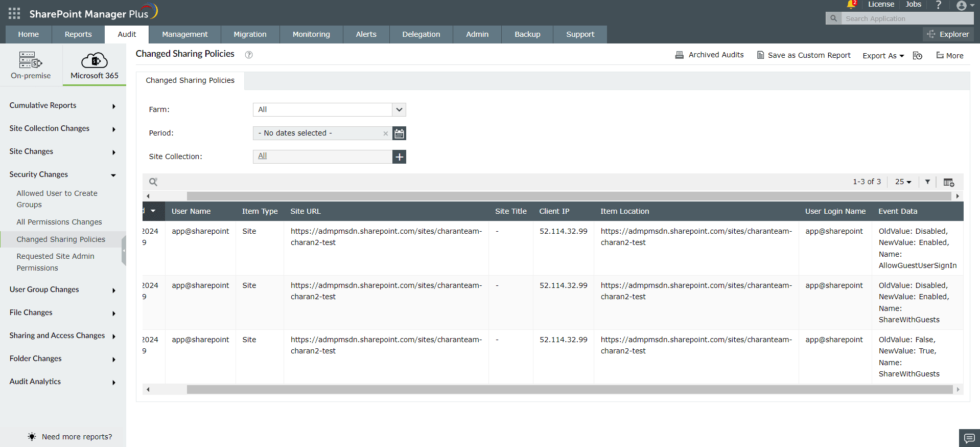The width and height of the screenshot is (980, 447).
Task: Click the bottom scrollbar left arrow
Action: [148, 390]
